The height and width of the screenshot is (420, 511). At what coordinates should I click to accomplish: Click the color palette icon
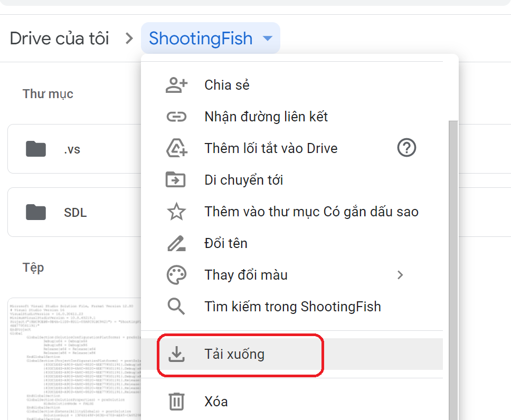(x=176, y=275)
